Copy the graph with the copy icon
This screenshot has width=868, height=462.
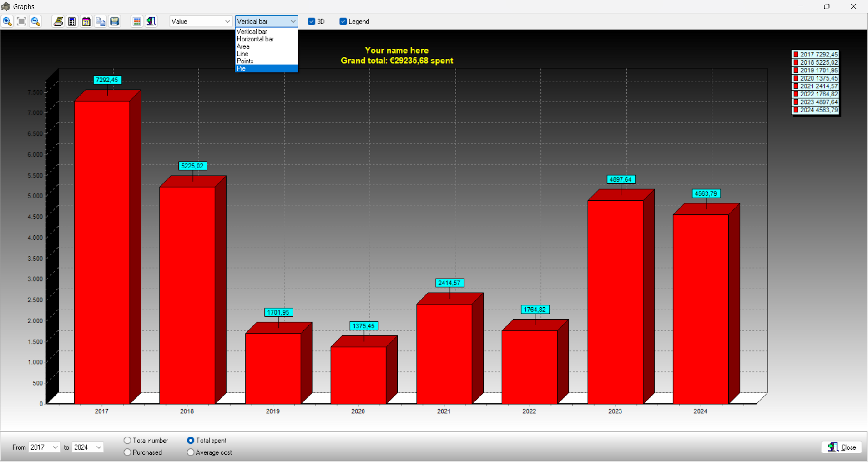click(x=101, y=21)
